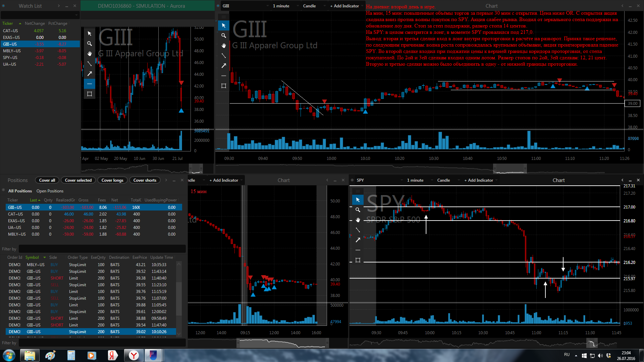Select the hand pan tool in the GIII 1-minute chart toolbar
Image resolution: width=644 pixels, height=362 pixels.
pos(224,46)
